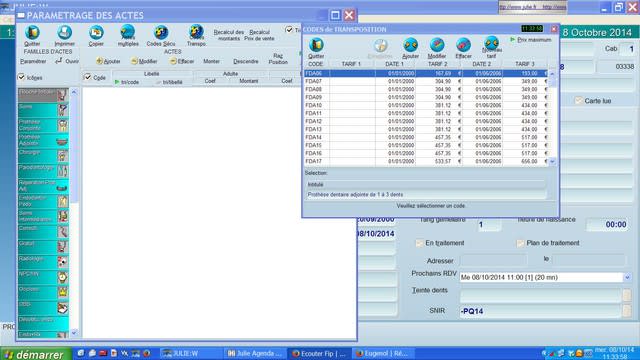640x360 pixels.
Task: Toggle the Icônes checkbox
Action: coord(21,77)
